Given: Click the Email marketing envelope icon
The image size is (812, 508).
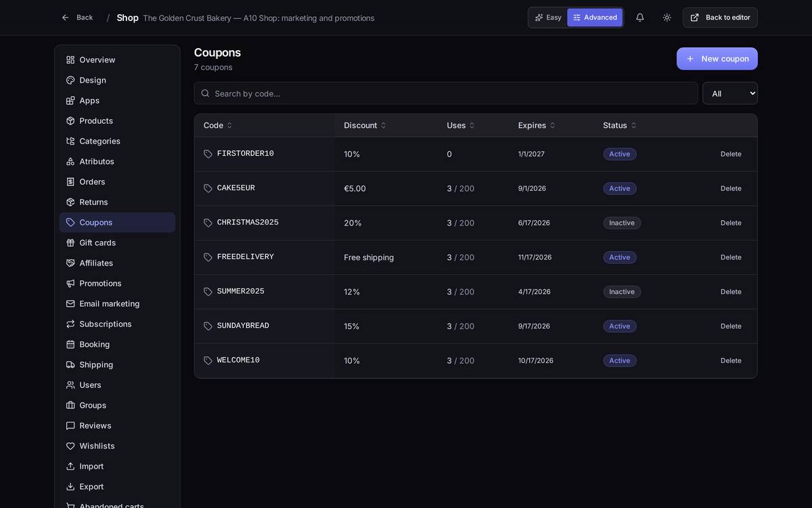Looking at the screenshot, I should click(70, 303).
